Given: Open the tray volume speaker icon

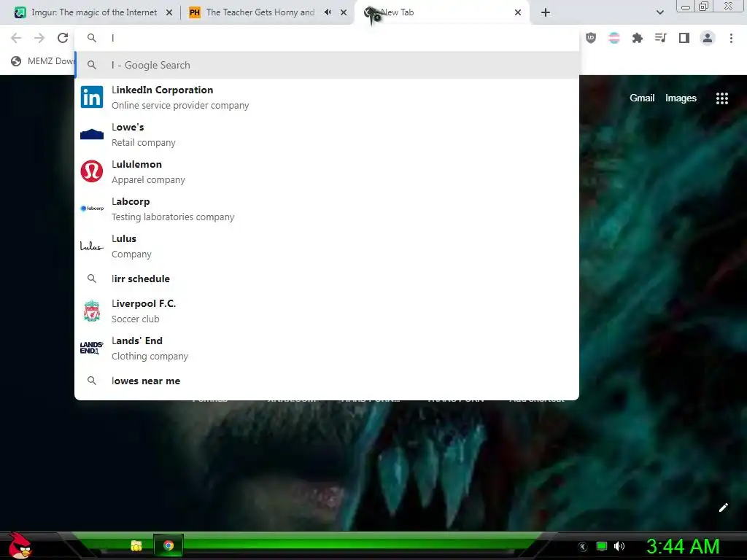Looking at the screenshot, I should (x=619, y=546).
